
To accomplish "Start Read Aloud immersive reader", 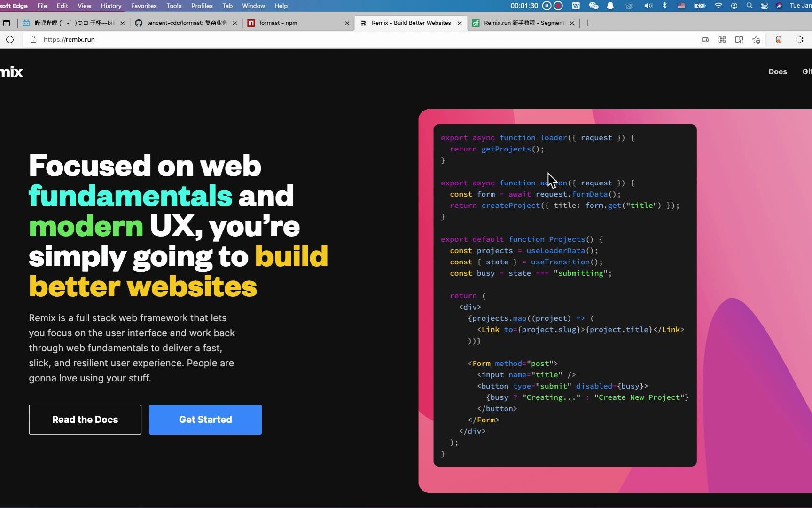I will (x=739, y=40).
